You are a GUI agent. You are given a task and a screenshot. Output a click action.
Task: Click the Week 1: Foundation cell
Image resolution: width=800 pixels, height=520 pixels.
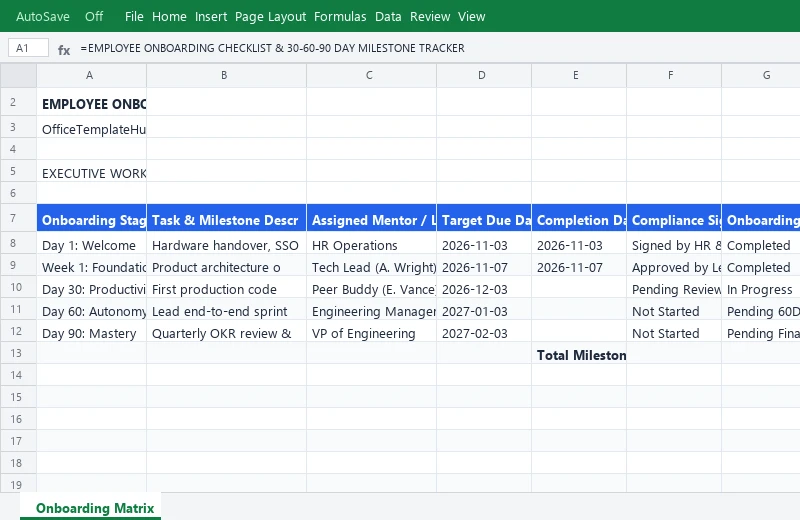pyautogui.click(x=91, y=267)
